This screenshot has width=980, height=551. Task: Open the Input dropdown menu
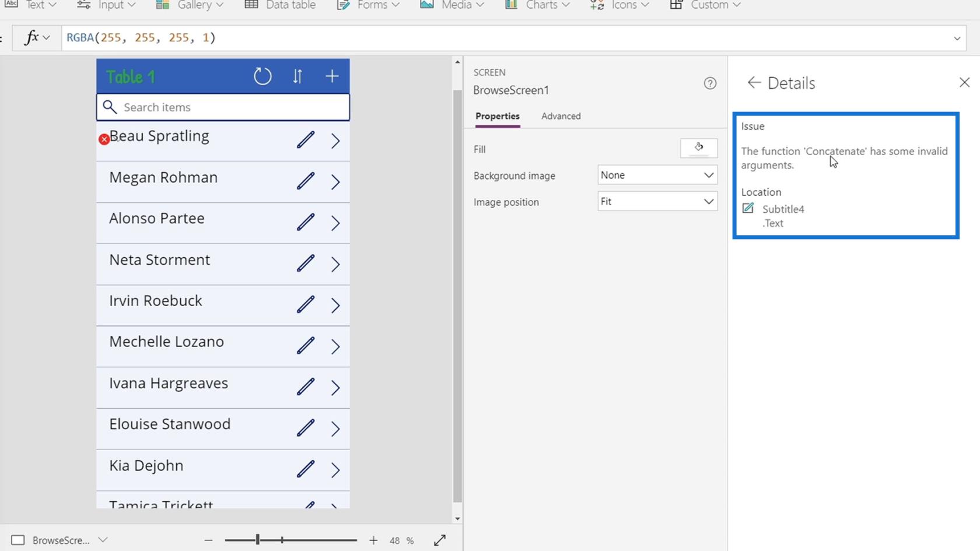point(107,5)
